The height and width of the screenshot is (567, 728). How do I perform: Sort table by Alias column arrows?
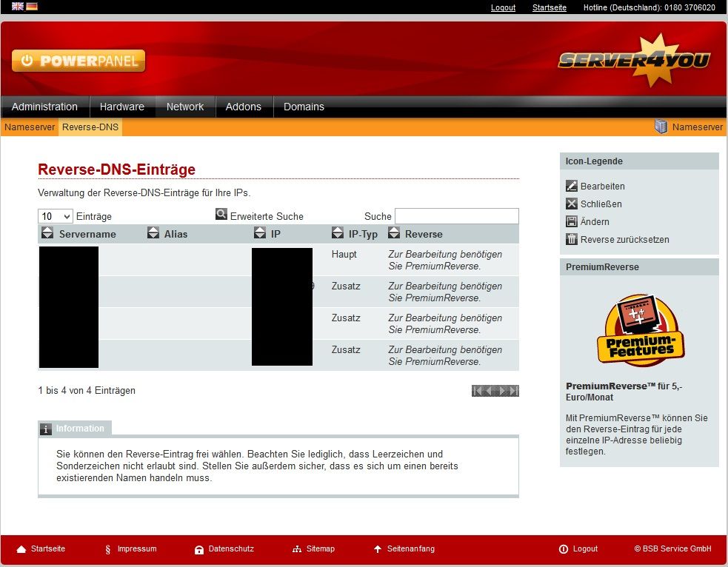click(x=153, y=233)
